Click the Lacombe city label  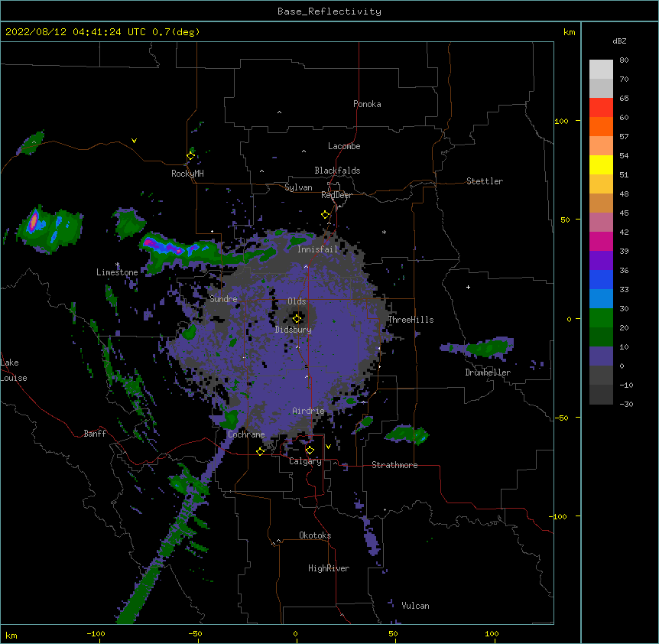pyautogui.click(x=344, y=146)
